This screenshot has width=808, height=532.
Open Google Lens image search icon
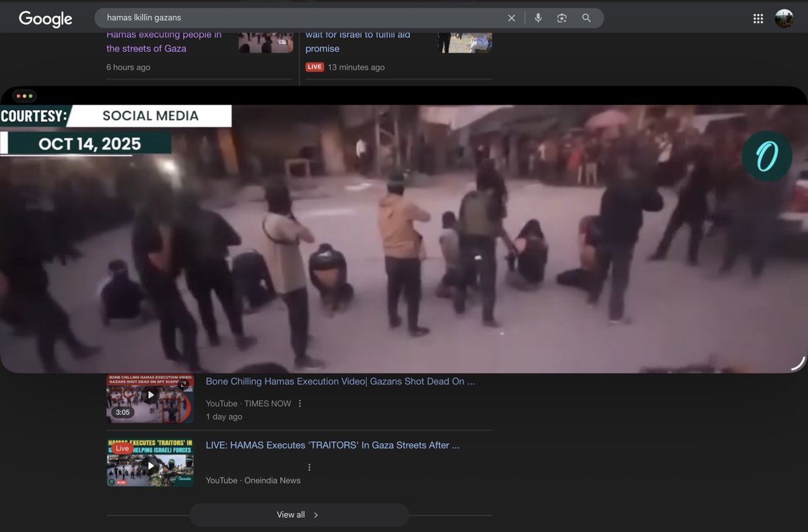pyautogui.click(x=562, y=18)
